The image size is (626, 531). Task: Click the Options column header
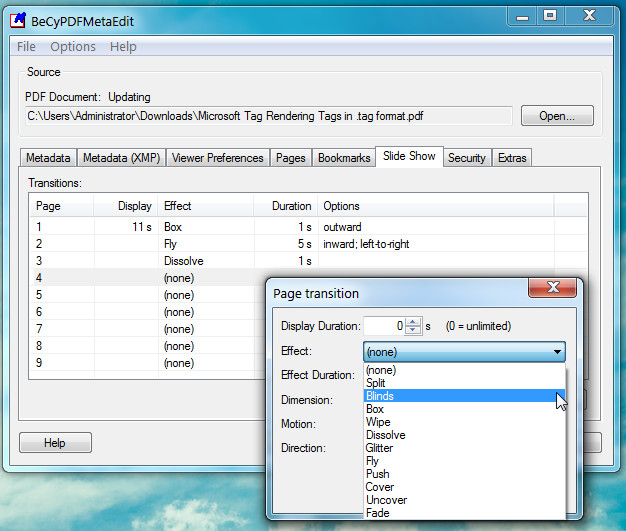pos(436,206)
